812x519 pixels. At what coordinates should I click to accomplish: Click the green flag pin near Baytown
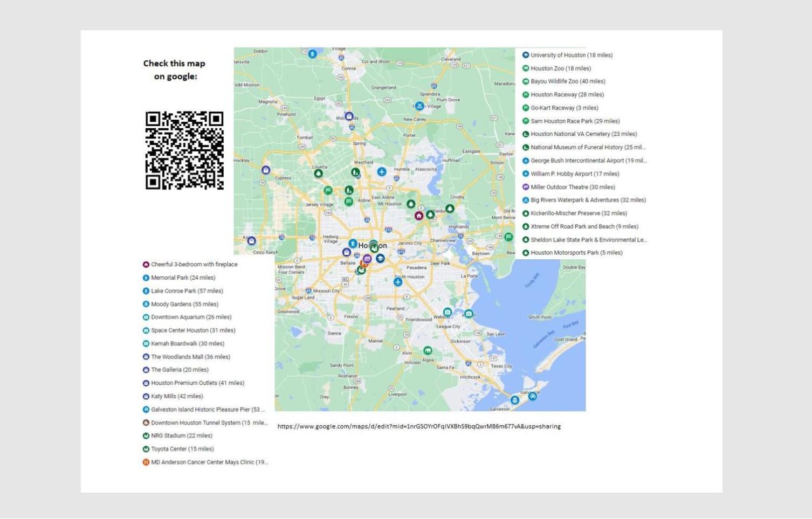508,237
